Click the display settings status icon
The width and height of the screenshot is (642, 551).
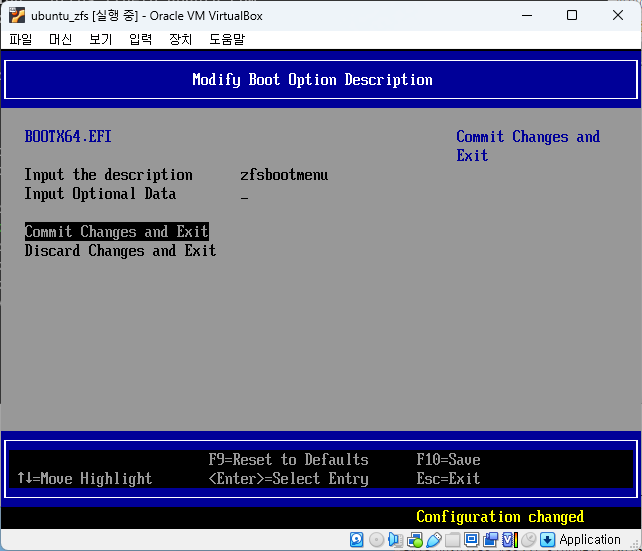click(x=471, y=540)
